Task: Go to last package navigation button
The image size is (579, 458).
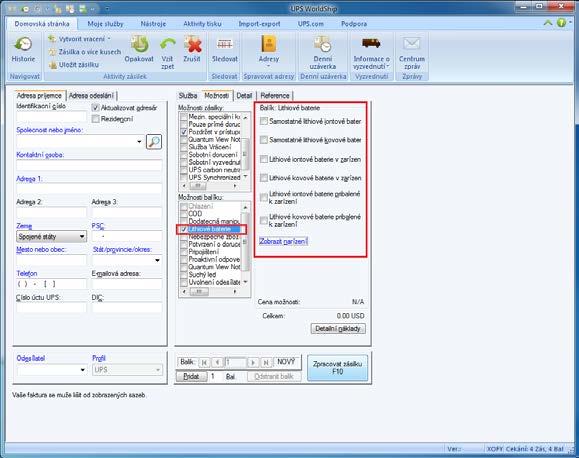Action: coord(266,363)
